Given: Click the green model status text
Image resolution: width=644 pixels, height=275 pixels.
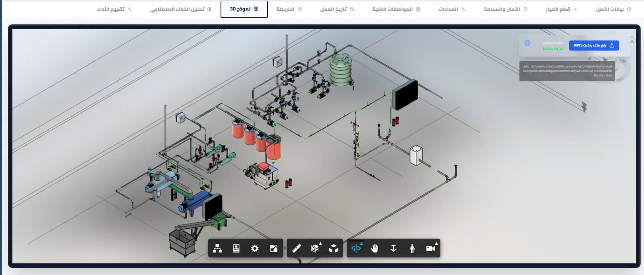Looking at the screenshot, I should pyautogui.click(x=553, y=49).
